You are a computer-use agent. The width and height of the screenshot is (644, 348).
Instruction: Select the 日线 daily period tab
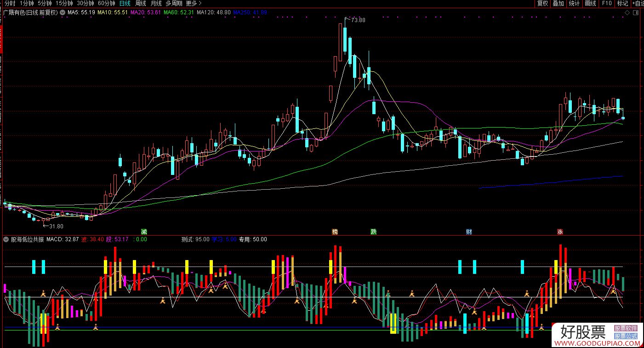tap(125, 3)
